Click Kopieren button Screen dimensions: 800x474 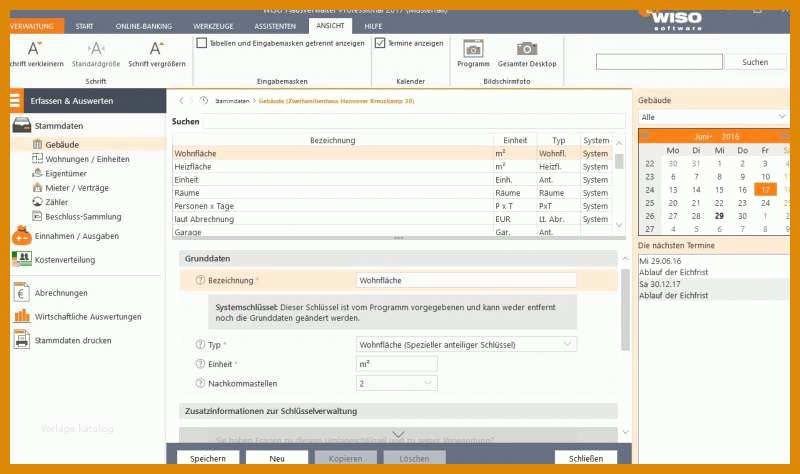point(345,458)
